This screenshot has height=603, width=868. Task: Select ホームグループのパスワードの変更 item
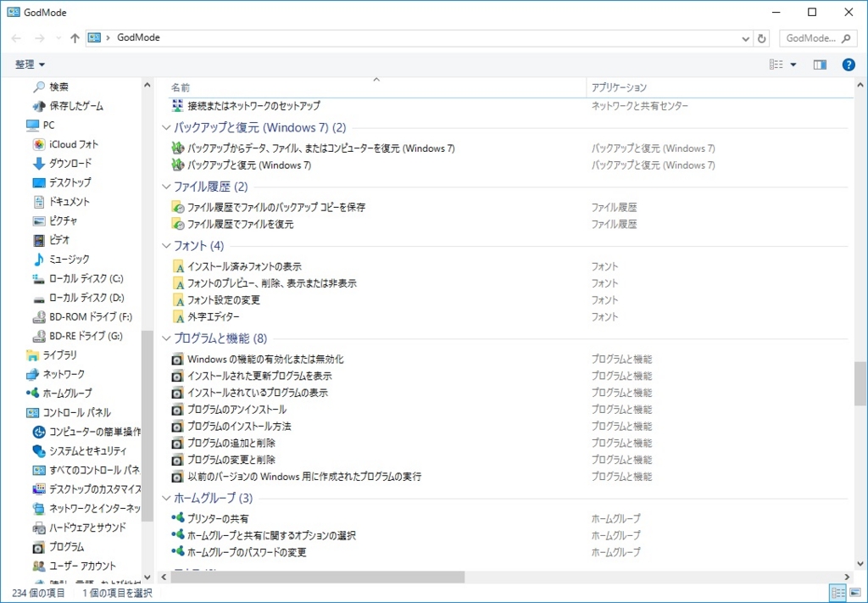coord(247,552)
